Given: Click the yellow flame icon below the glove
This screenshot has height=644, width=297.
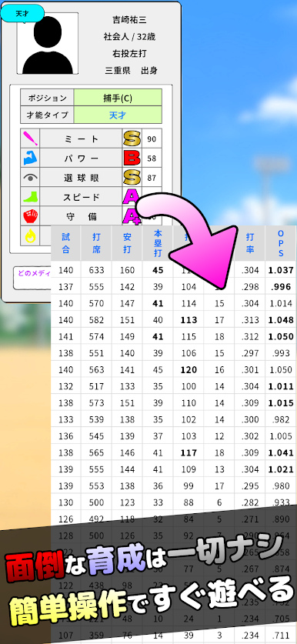Looking at the screenshot, I should tap(31, 235).
